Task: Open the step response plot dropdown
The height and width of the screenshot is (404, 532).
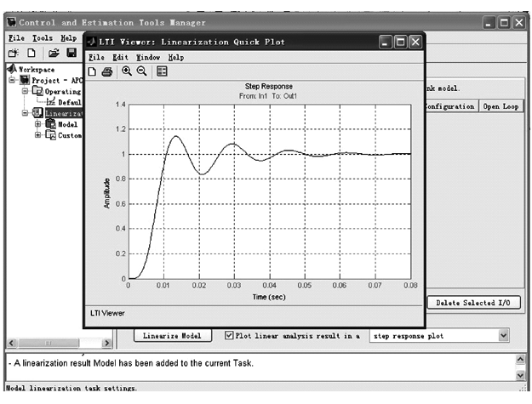Action: (x=503, y=336)
